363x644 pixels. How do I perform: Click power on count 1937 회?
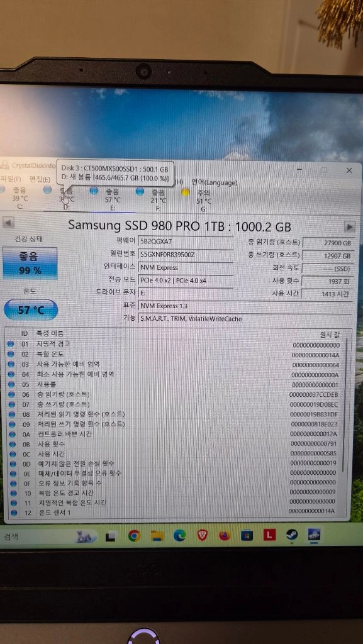328,281
